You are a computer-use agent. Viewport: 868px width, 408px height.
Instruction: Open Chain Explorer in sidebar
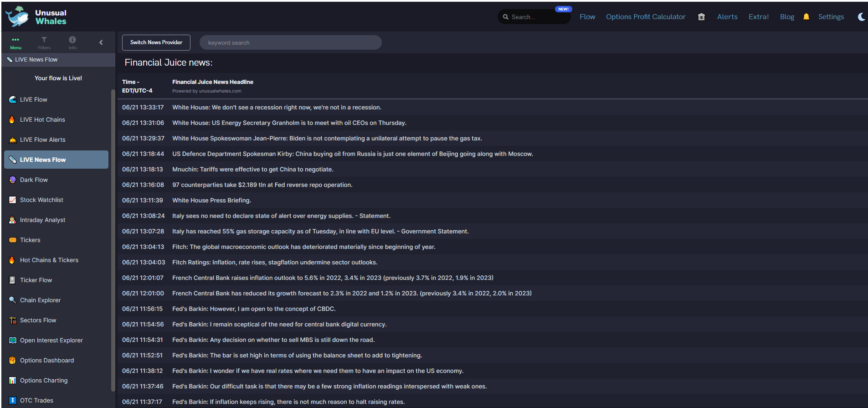(x=40, y=300)
